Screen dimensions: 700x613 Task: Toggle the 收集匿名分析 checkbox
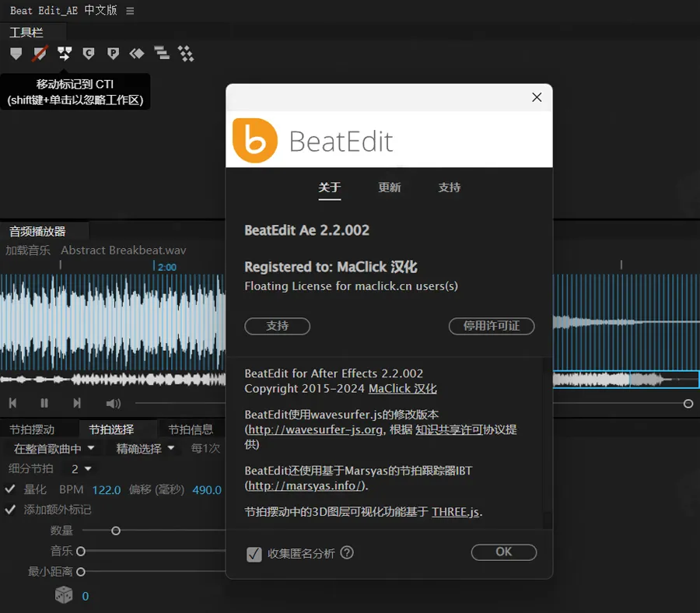coord(254,554)
